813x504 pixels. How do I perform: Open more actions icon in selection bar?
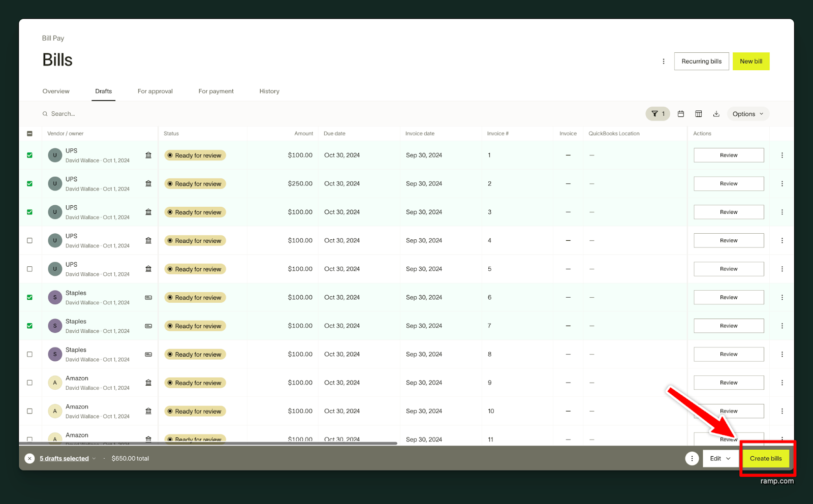(692, 459)
